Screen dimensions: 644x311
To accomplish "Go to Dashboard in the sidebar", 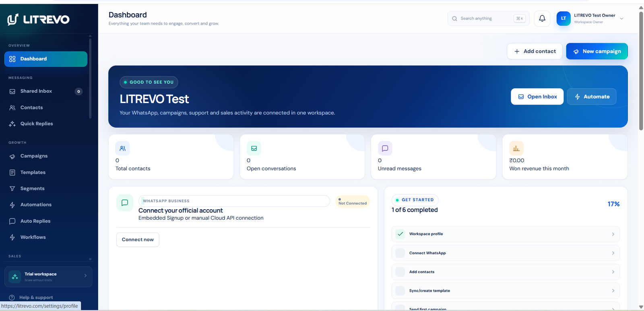I will point(46,59).
